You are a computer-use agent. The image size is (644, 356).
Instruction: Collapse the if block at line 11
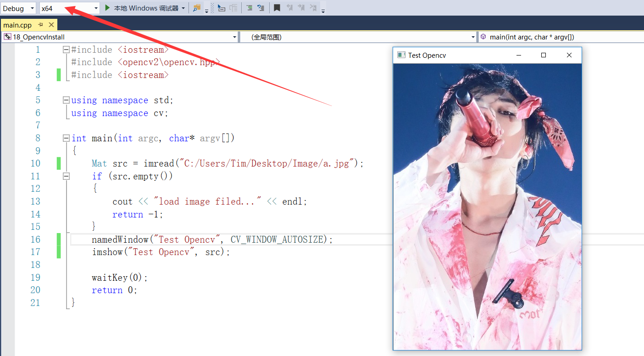pos(66,176)
